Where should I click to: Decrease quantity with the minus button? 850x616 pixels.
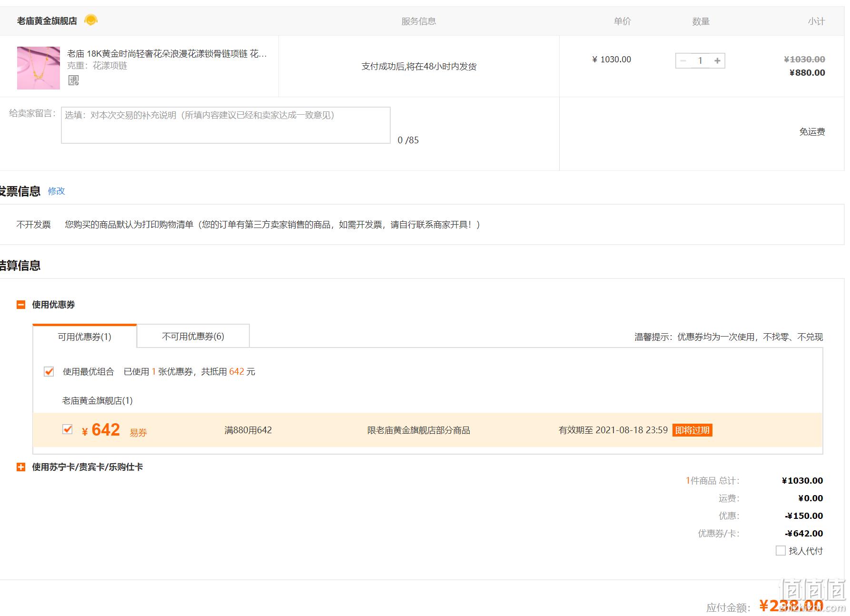tap(683, 61)
